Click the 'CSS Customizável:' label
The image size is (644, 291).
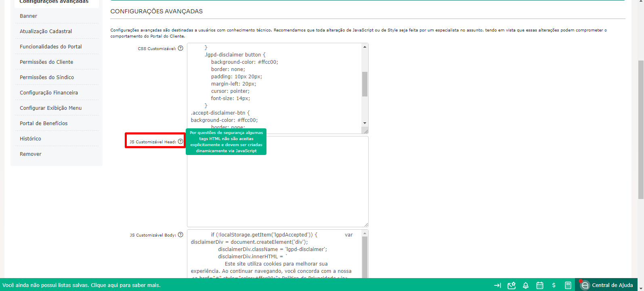pos(157,48)
